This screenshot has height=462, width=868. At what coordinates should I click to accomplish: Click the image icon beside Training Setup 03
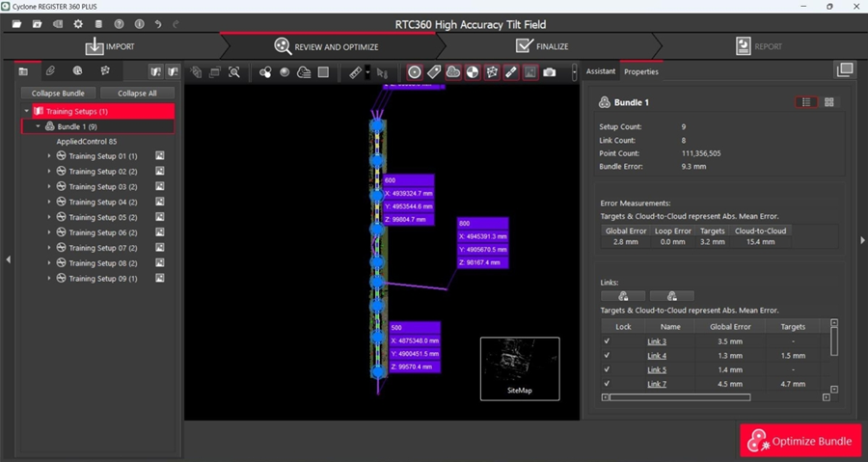[x=161, y=186]
